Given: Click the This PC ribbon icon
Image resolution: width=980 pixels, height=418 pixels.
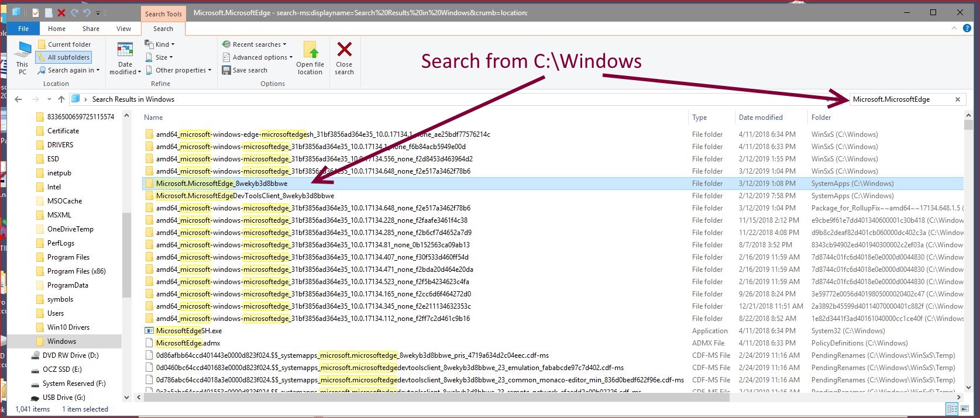Looking at the screenshot, I should tap(22, 58).
